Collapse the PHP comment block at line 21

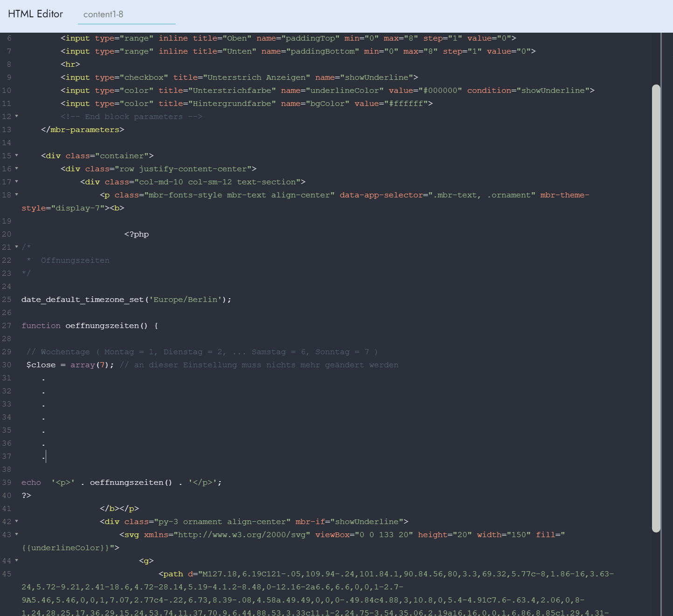17,247
